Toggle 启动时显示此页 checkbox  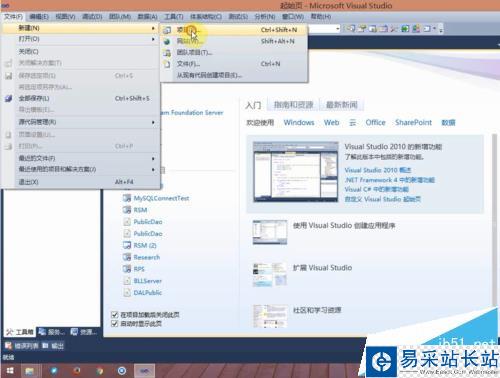[115, 324]
